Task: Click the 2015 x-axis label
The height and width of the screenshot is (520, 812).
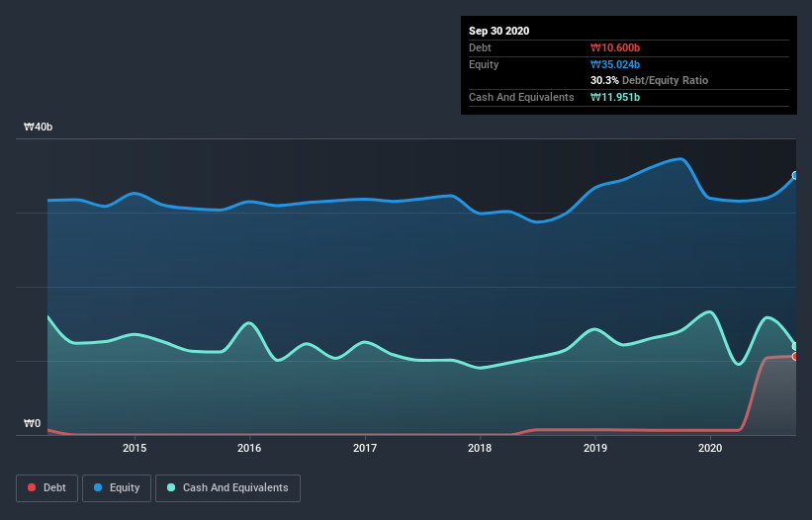Action: pos(135,448)
